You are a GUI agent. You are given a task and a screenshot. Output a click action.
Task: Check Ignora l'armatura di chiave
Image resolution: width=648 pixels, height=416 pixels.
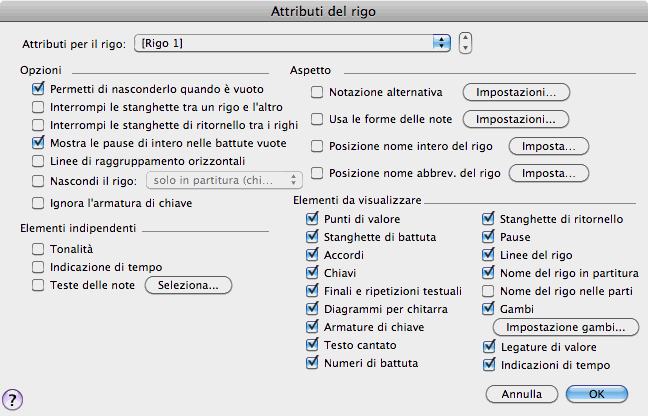click(x=38, y=203)
